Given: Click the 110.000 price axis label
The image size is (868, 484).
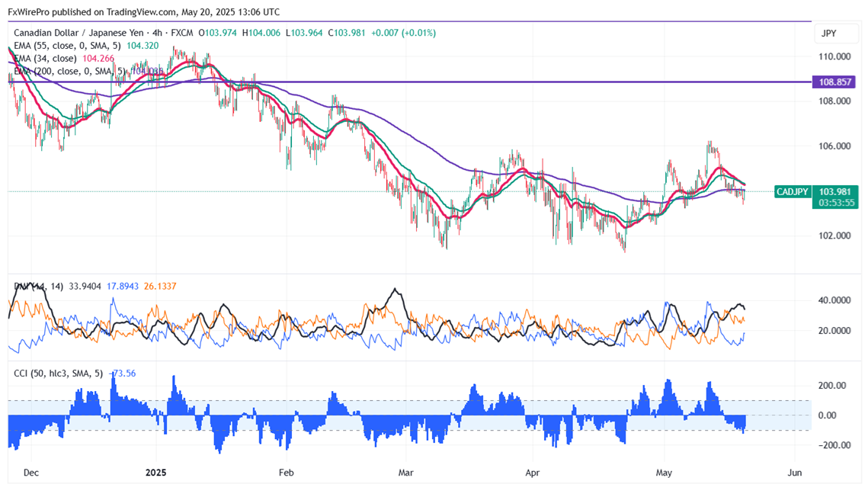Looking at the screenshot, I should pos(834,56).
